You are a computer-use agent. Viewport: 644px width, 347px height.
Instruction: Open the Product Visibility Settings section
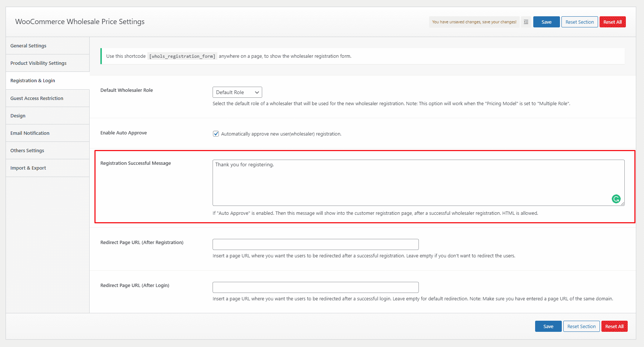click(38, 63)
